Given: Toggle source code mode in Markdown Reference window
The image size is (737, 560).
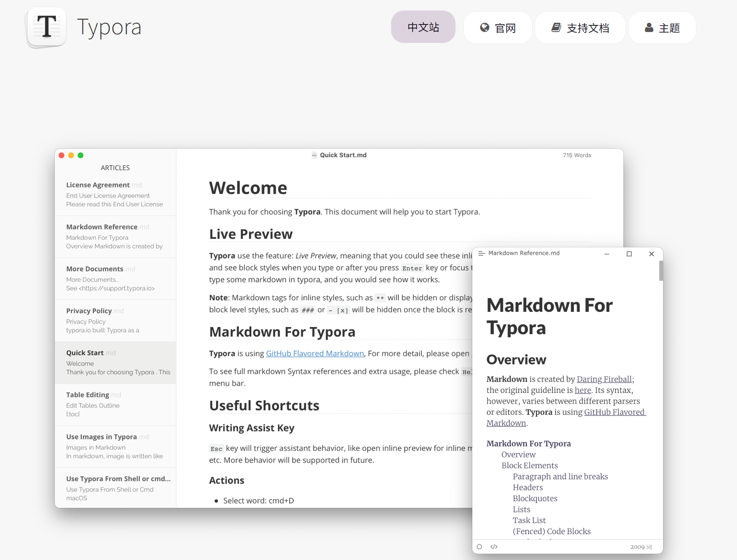Looking at the screenshot, I should pos(494,547).
